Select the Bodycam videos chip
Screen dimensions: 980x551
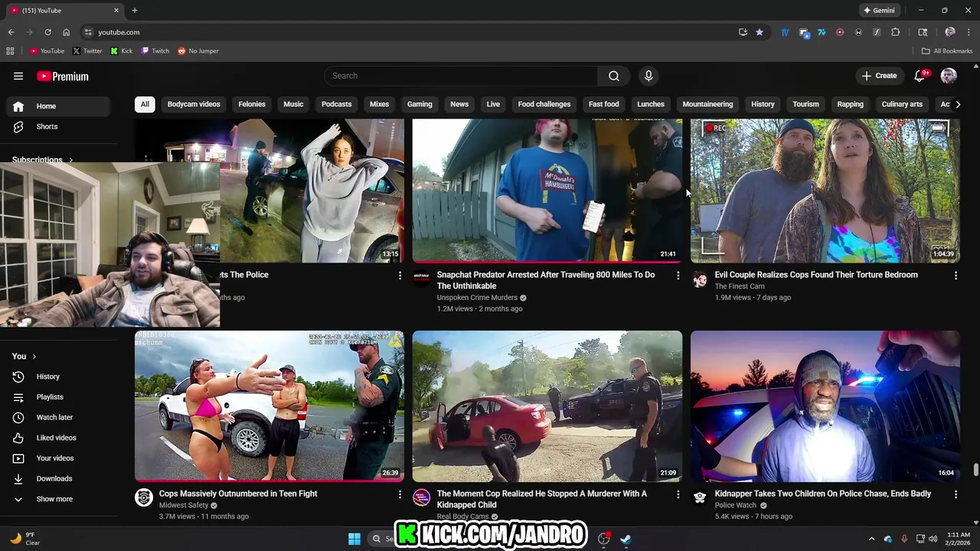pyautogui.click(x=194, y=104)
